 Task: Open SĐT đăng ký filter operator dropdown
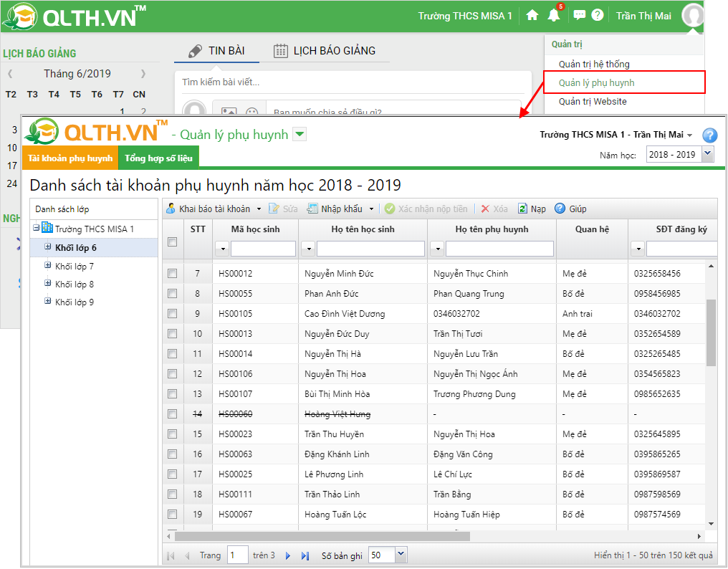click(x=638, y=249)
